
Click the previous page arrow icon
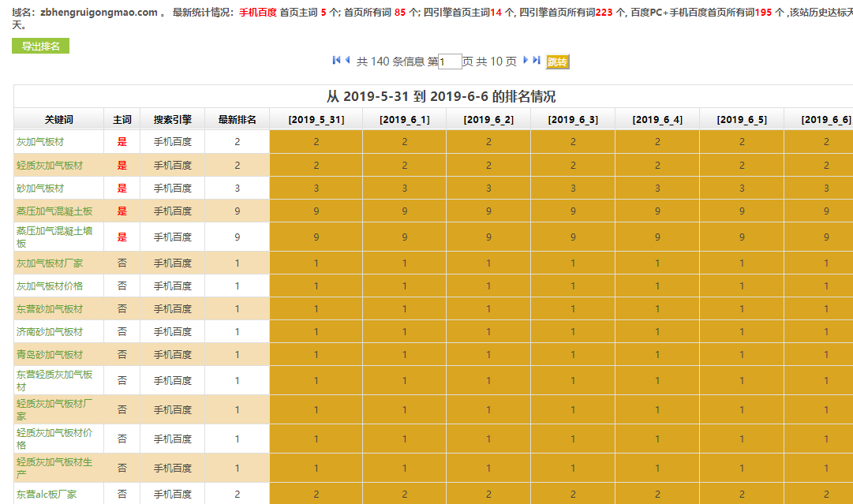click(x=347, y=61)
